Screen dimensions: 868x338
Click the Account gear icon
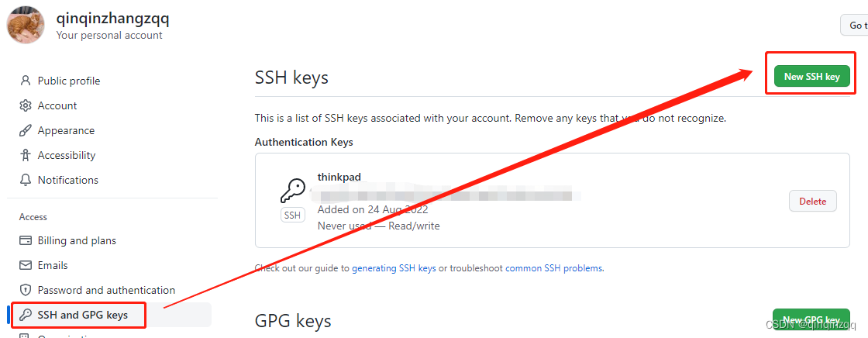coord(26,105)
